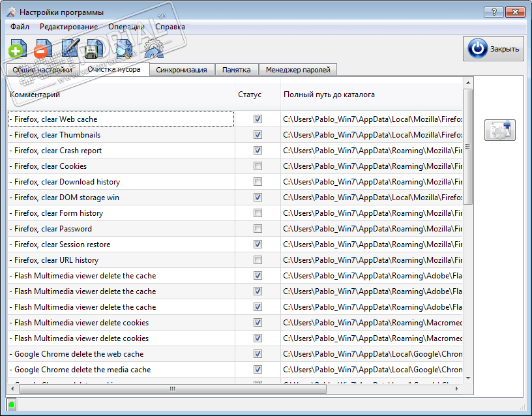Close the Настройки программы window

[x=515, y=12]
